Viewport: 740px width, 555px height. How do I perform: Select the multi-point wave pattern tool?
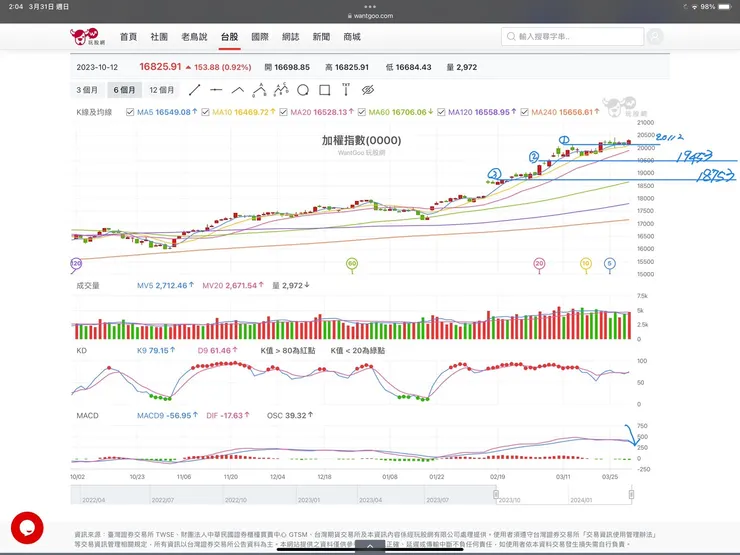pyautogui.click(x=281, y=89)
